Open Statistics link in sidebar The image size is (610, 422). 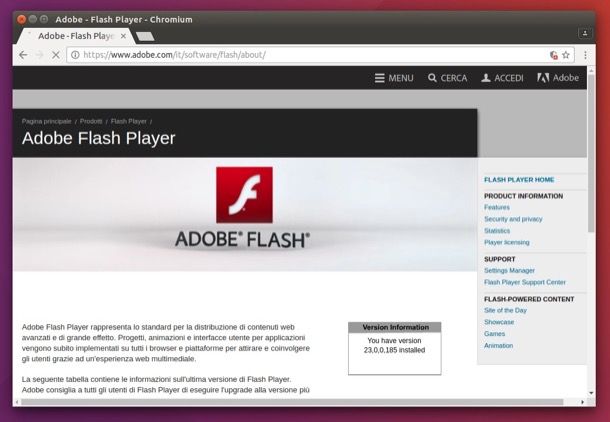(x=497, y=231)
